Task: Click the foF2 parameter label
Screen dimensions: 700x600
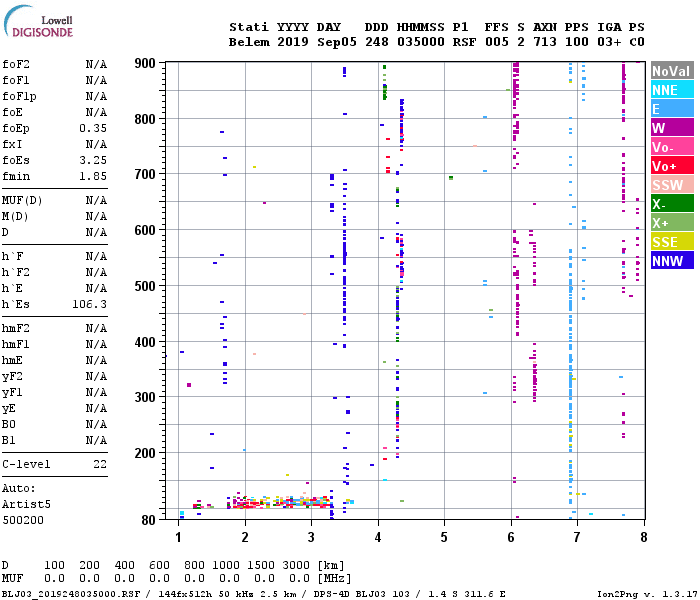Action: tap(16, 64)
